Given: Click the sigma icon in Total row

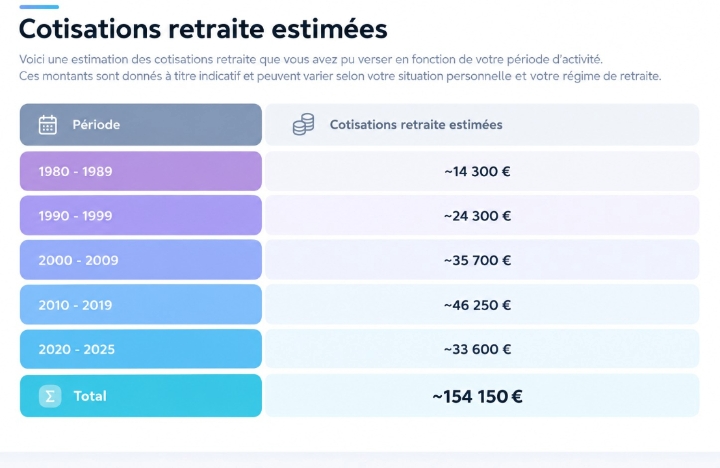Looking at the screenshot, I should point(50,396).
